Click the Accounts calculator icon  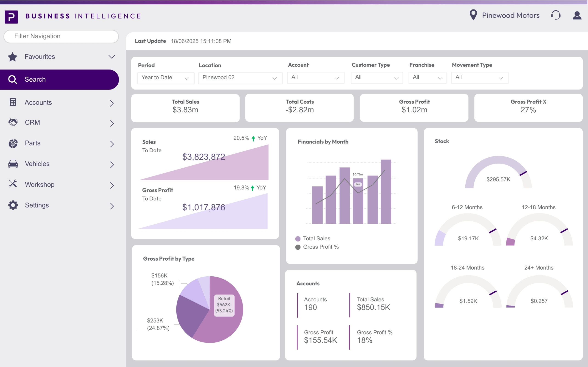[x=13, y=103]
